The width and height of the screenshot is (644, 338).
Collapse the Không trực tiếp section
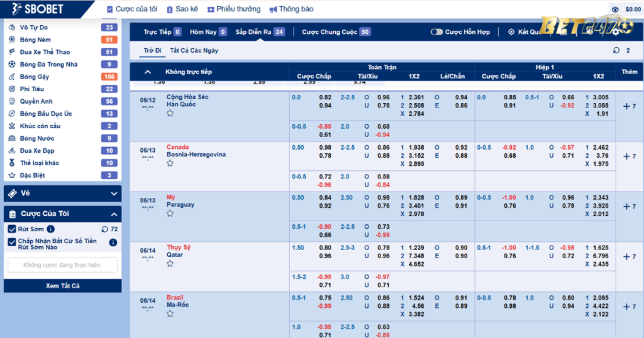click(148, 72)
